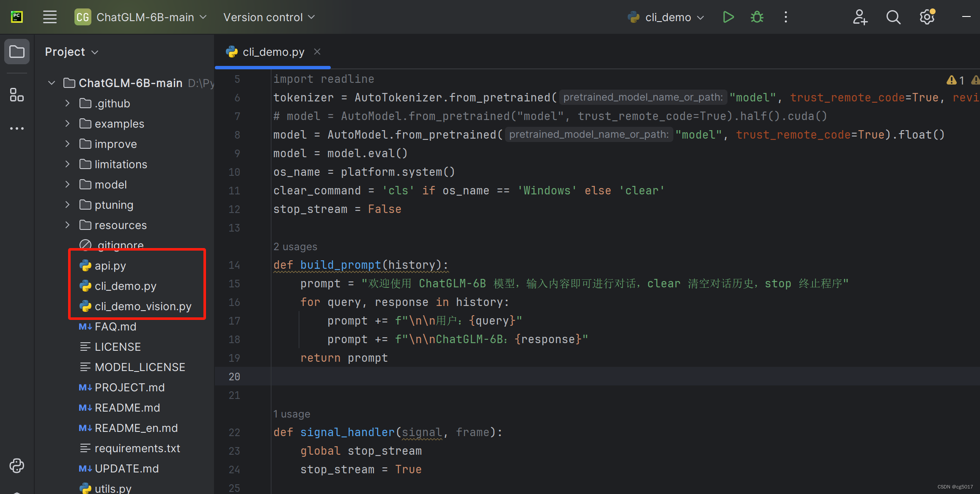Select the ChatGLM-6B-main root node
Screen dimensions: 980x494
pos(130,83)
